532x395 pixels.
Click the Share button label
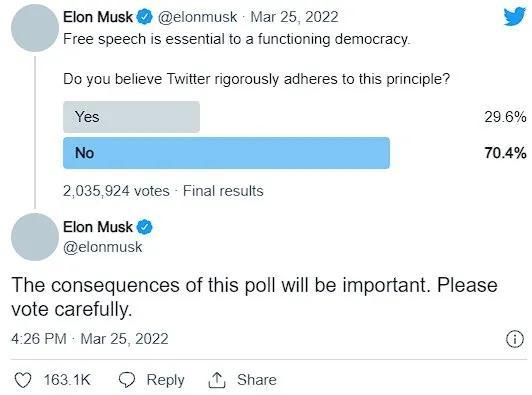tap(256, 380)
